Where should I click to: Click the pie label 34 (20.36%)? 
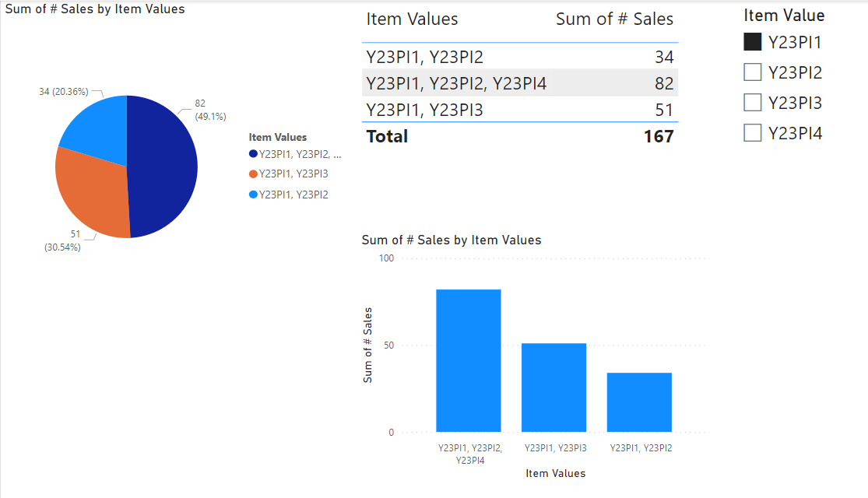pos(64,92)
